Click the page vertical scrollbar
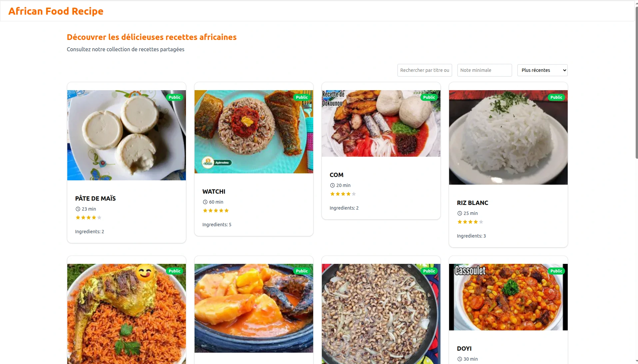638x364 pixels. [636, 83]
